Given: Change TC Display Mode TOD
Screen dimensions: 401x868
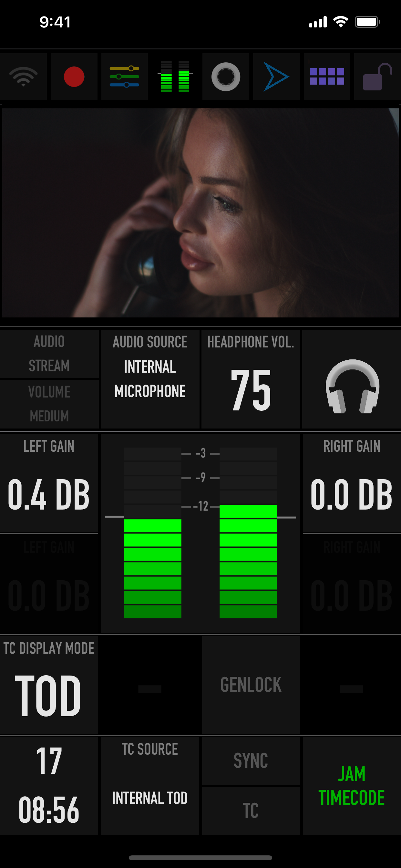Looking at the screenshot, I should point(49,685).
